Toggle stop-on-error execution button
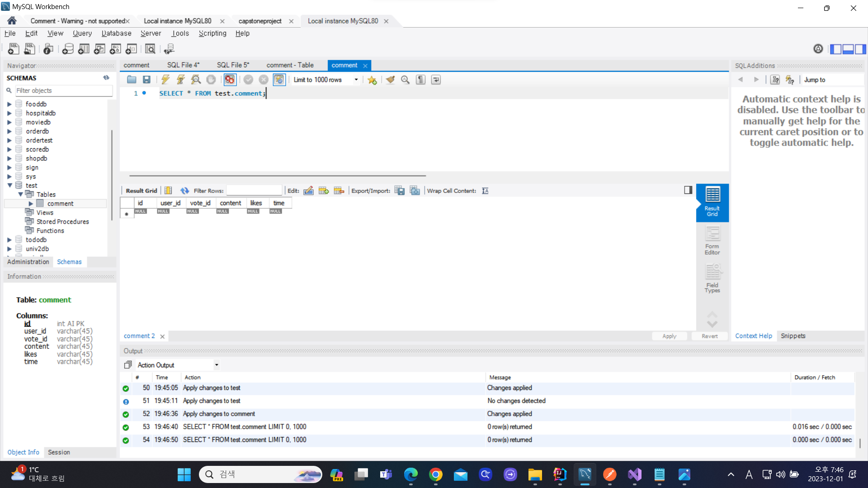The width and height of the screenshot is (868, 488). tap(230, 80)
